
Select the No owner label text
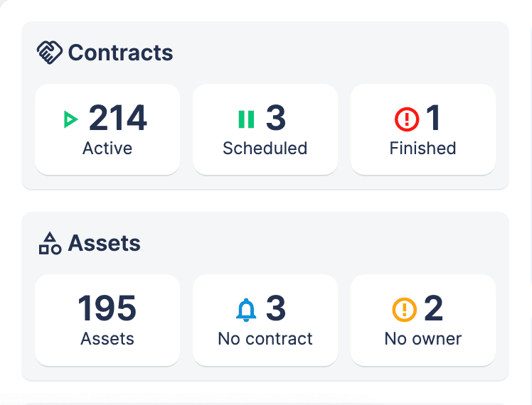pos(423,339)
